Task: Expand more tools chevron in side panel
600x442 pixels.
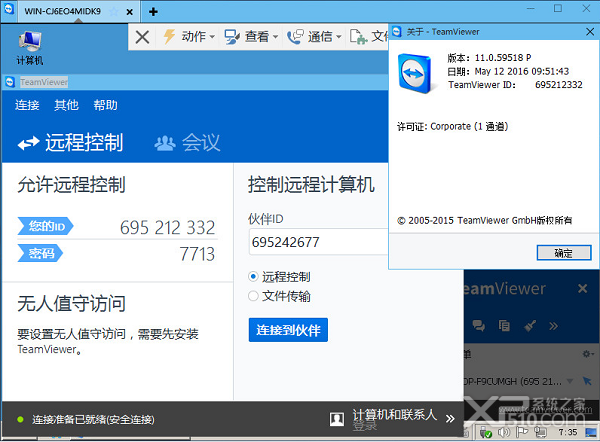Action: coord(553,326)
